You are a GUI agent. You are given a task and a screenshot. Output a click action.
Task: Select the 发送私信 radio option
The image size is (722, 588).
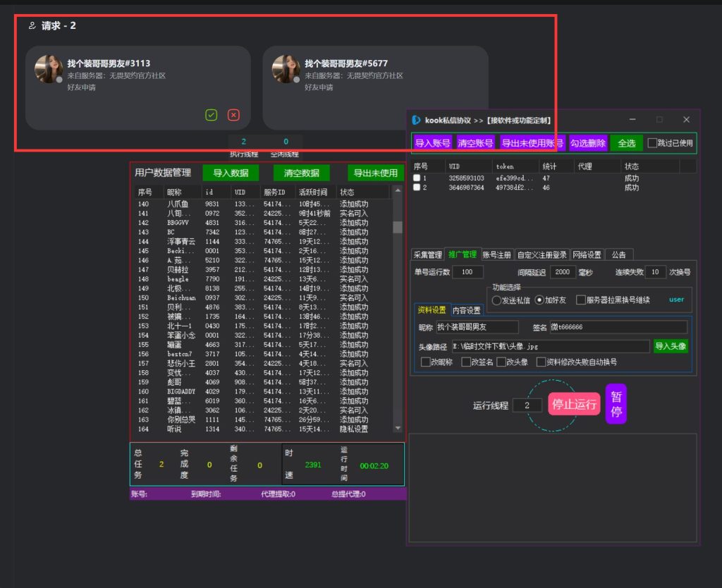[496, 300]
